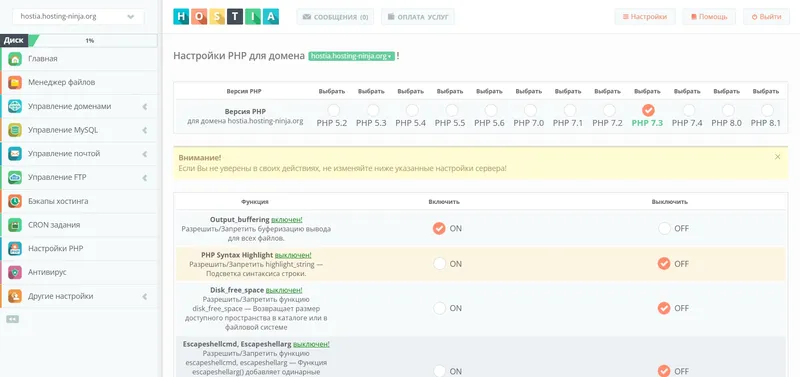Click the Другие настройки icon
Image resolution: width=800 pixels, height=377 pixels.
tap(15, 296)
